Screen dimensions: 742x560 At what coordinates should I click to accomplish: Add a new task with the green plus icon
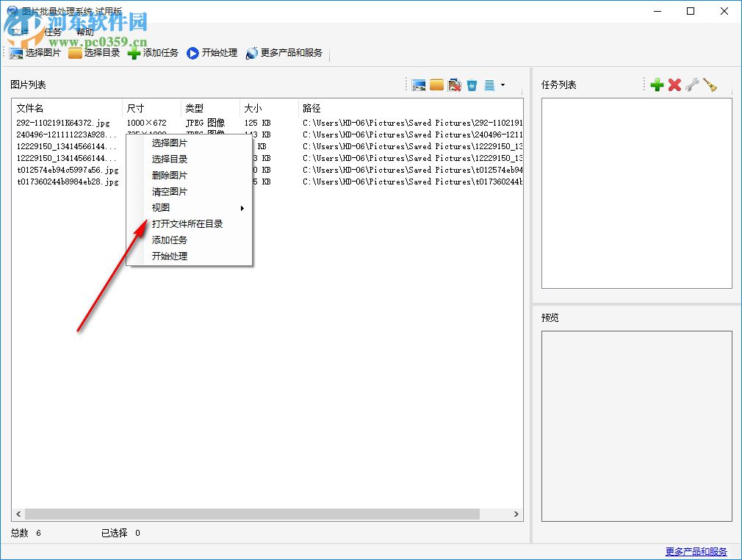coord(657,85)
